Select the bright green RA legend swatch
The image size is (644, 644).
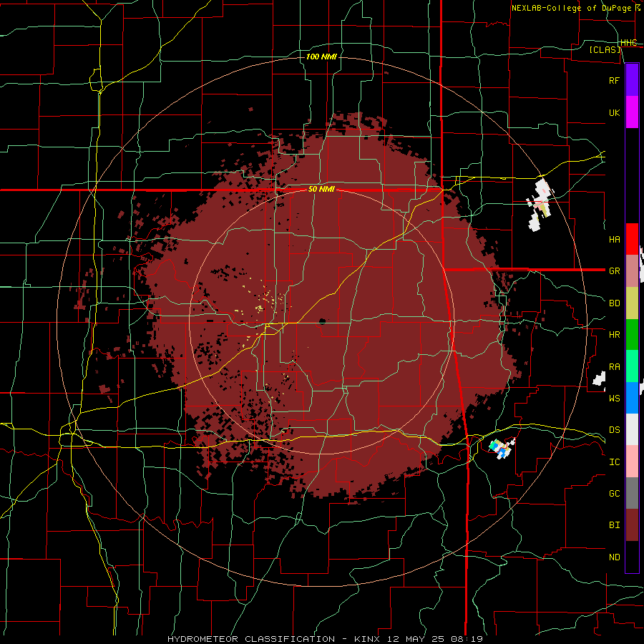[x=632, y=366]
